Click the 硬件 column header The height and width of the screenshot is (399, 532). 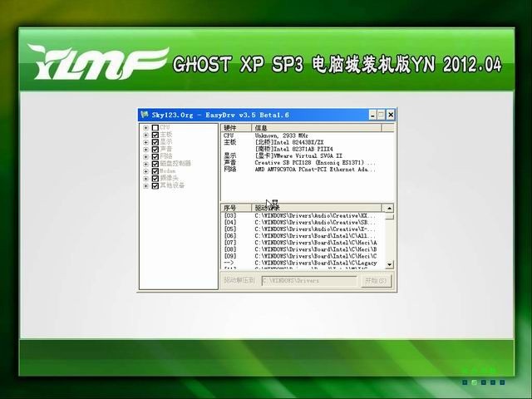pos(236,128)
